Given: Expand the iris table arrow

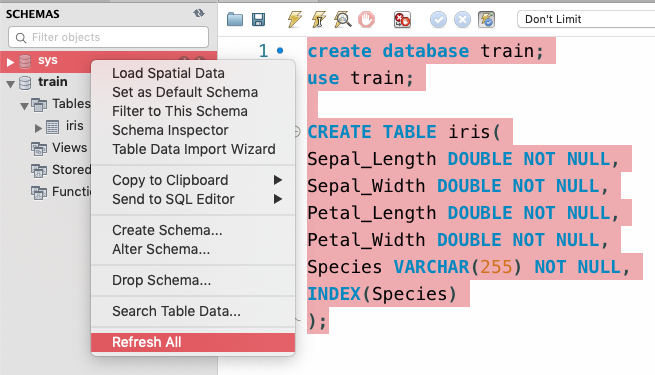Looking at the screenshot, I should point(38,128).
